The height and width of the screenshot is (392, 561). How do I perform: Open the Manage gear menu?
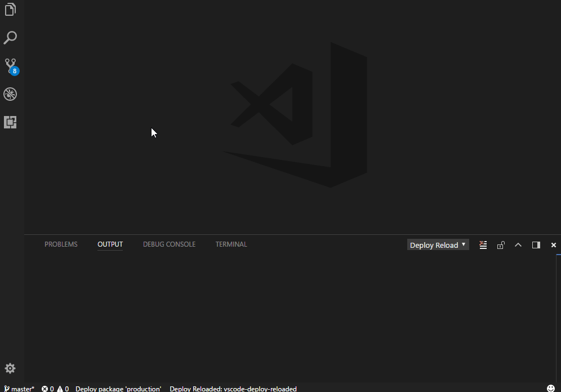tap(10, 368)
